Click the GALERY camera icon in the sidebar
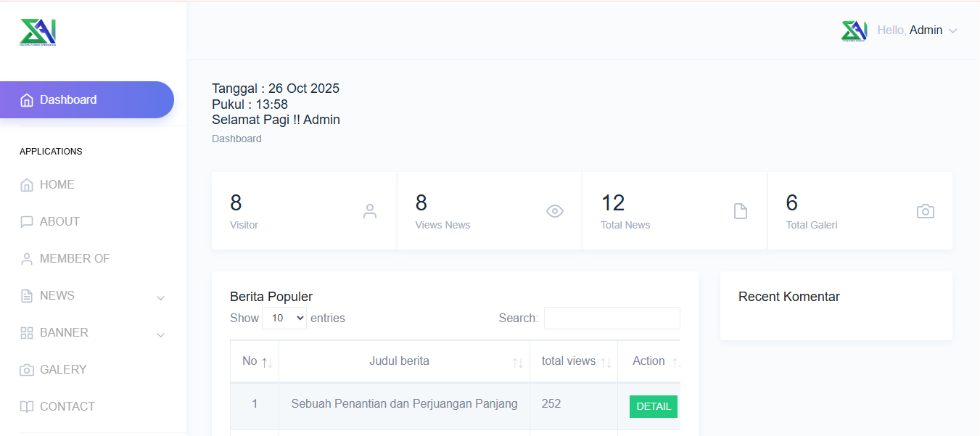Image resolution: width=980 pixels, height=436 pixels. [27, 370]
